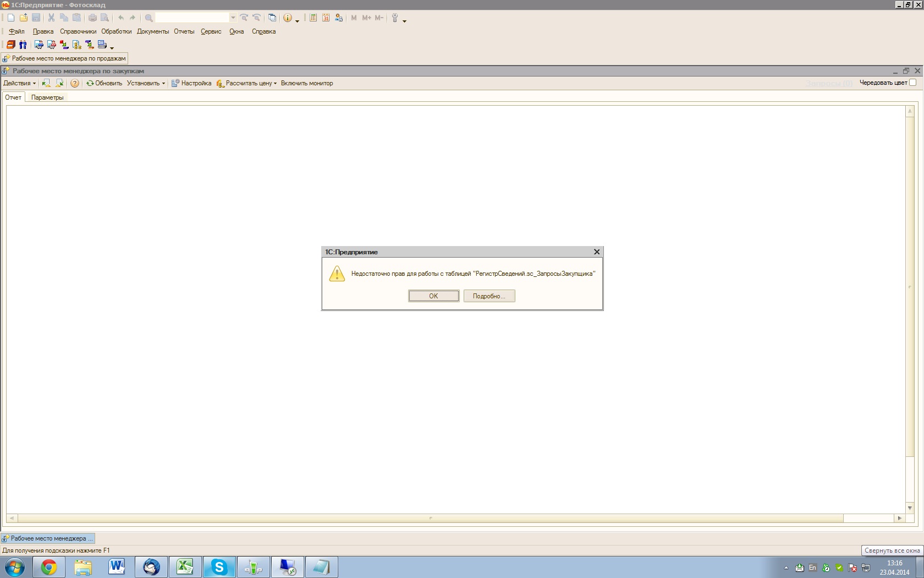The image size is (924, 578).
Task: Click the Search magnifier icon
Action: click(x=148, y=18)
